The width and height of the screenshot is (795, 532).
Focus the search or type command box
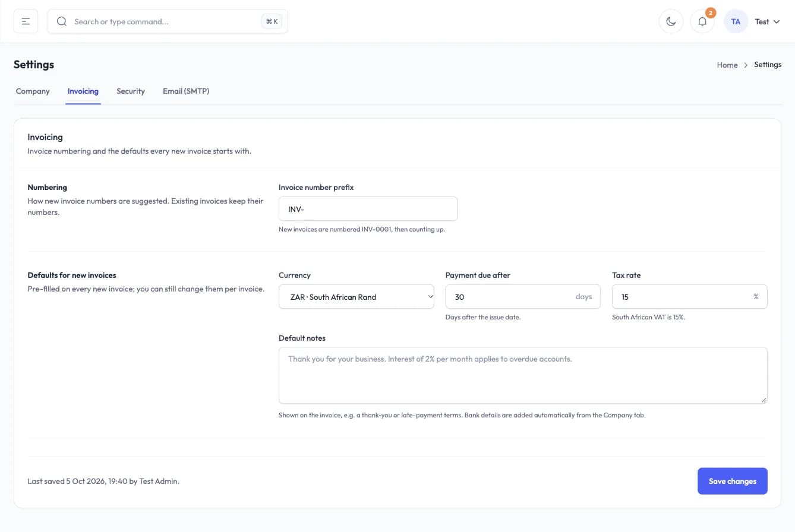168,21
